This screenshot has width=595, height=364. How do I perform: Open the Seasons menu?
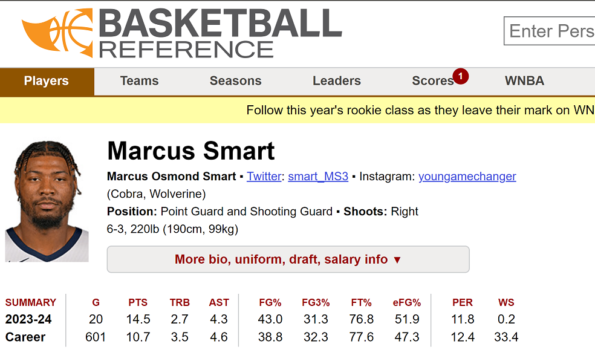tap(236, 81)
